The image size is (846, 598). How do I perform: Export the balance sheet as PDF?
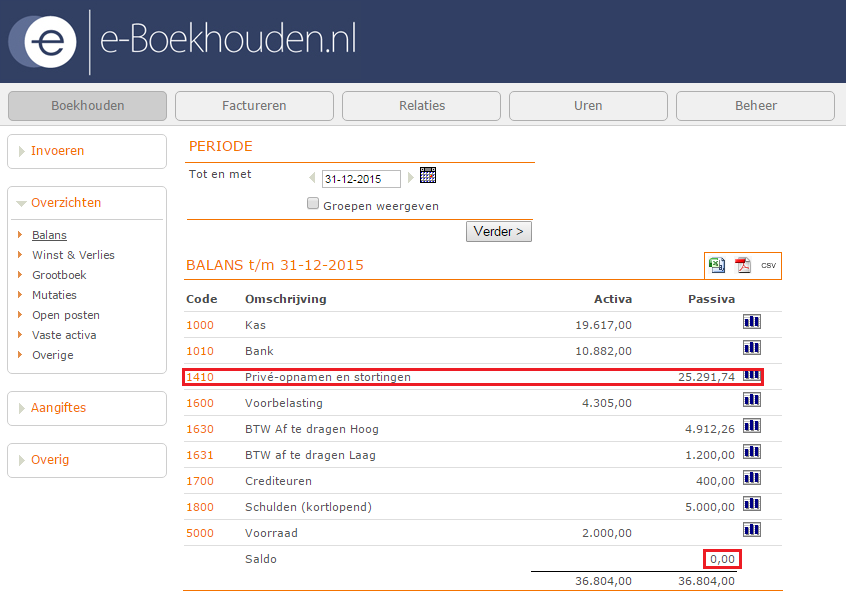[x=742, y=264]
